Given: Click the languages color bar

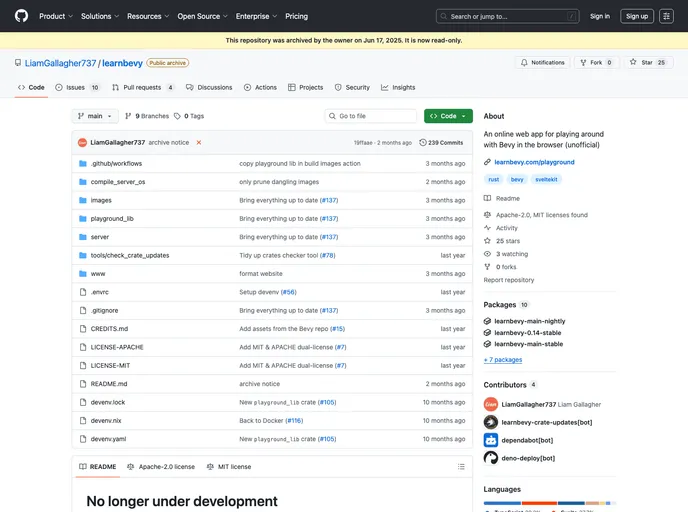Looking at the screenshot, I should point(549,503).
